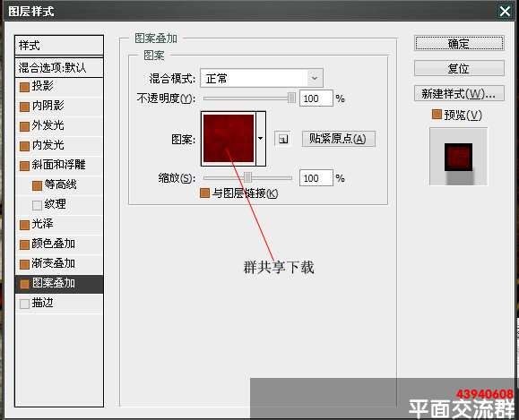This screenshot has width=519, height=420.
Task: Enable the 描边 checkbox
Action: point(24,304)
